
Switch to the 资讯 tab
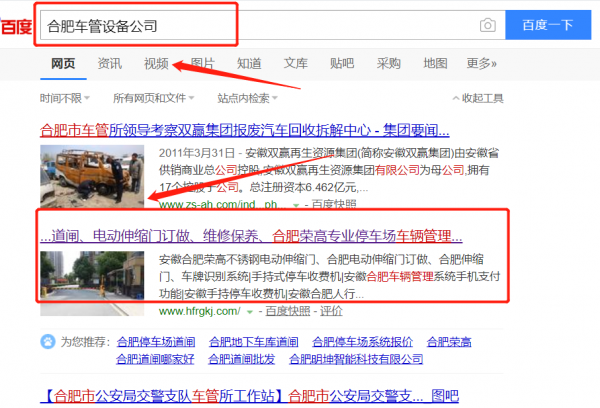pyautogui.click(x=110, y=64)
